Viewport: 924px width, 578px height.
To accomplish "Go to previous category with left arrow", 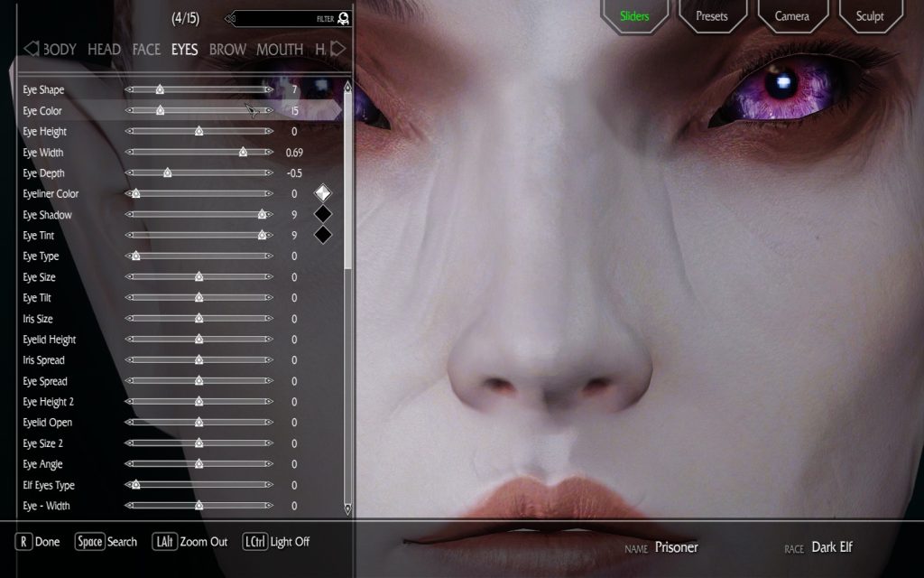I will (x=32, y=49).
